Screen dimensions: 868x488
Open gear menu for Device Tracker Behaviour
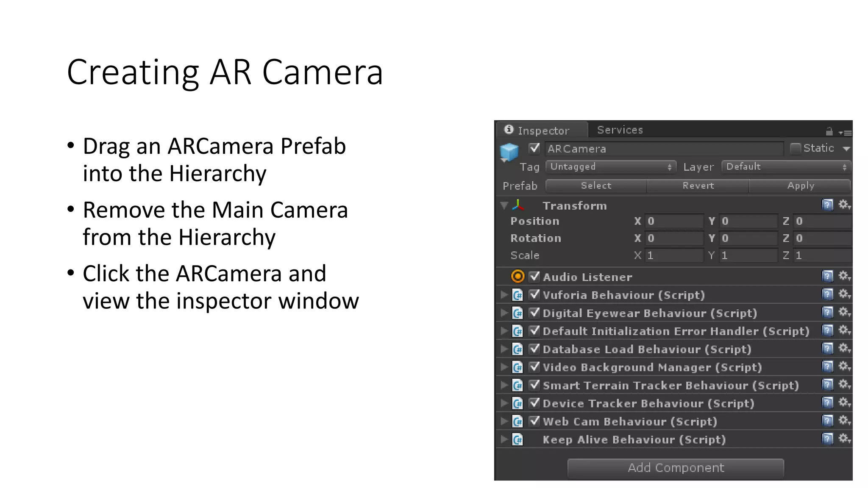pyautogui.click(x=844, y=402)
